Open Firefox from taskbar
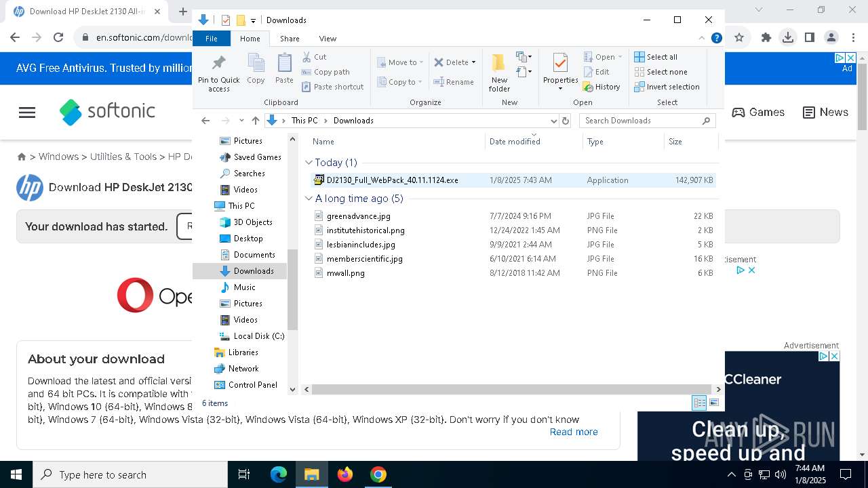The image size is (868, 488). pyautogui.click(x=345, y=474)
